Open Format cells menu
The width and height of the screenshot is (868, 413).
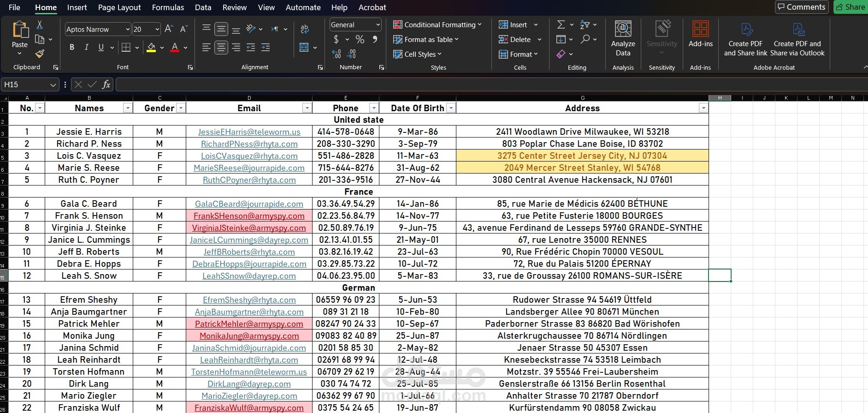518,54
